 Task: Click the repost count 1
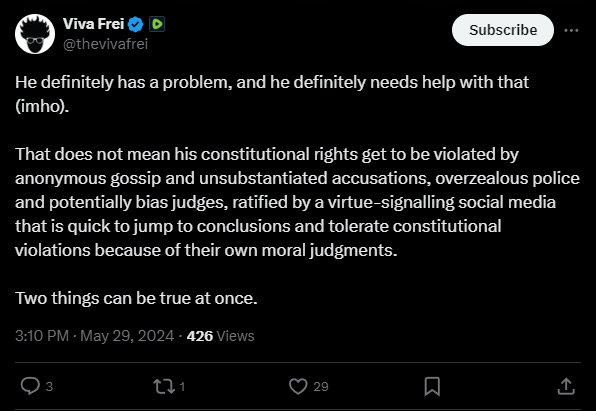182,387
